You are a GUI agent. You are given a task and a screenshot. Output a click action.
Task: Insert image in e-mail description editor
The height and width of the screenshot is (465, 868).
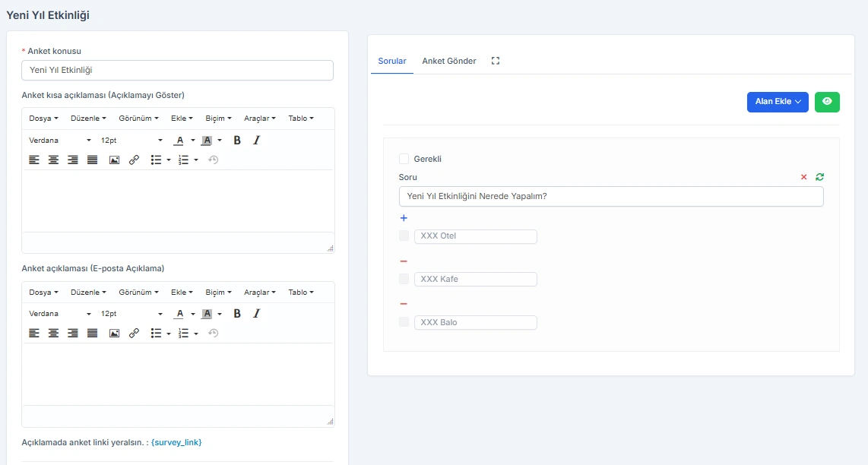pyautogui.click(x=115, y=334)
